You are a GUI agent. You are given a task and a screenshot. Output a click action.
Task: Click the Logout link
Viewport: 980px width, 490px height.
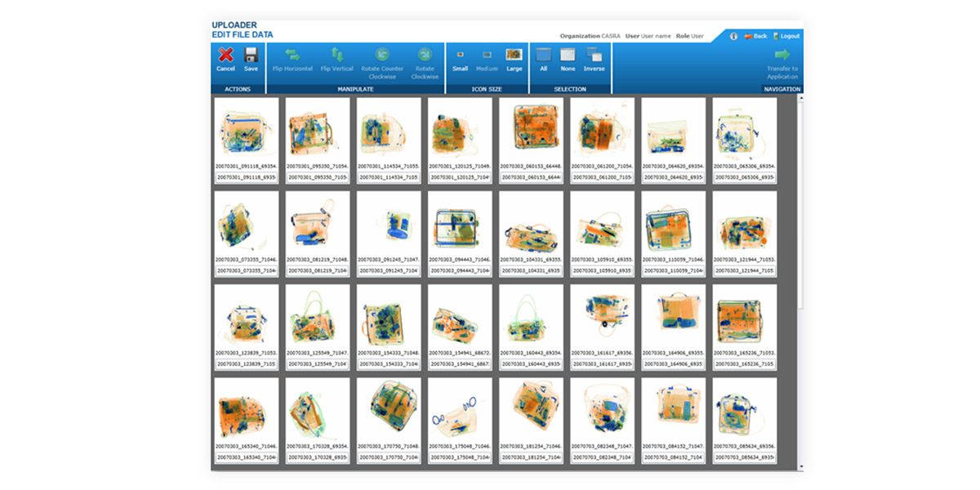(x=786, y=36)
